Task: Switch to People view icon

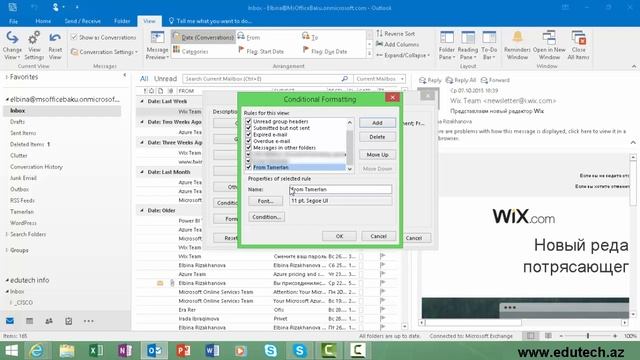Action: (x=49, y=321)
